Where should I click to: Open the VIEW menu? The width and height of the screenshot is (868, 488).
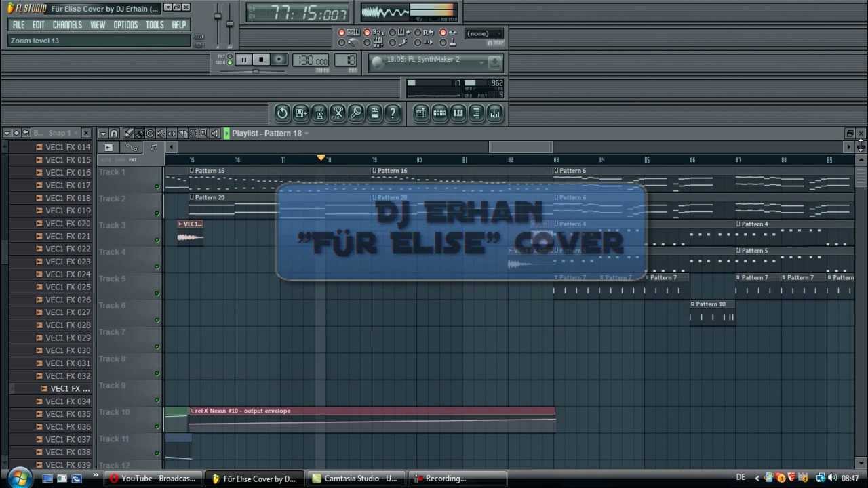[98, 25]
